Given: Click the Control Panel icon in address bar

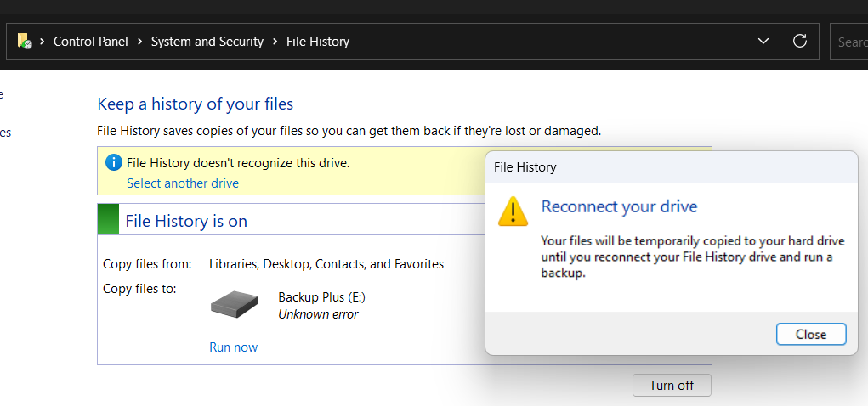Looking at the screenshot, I should tap(25, 41).
